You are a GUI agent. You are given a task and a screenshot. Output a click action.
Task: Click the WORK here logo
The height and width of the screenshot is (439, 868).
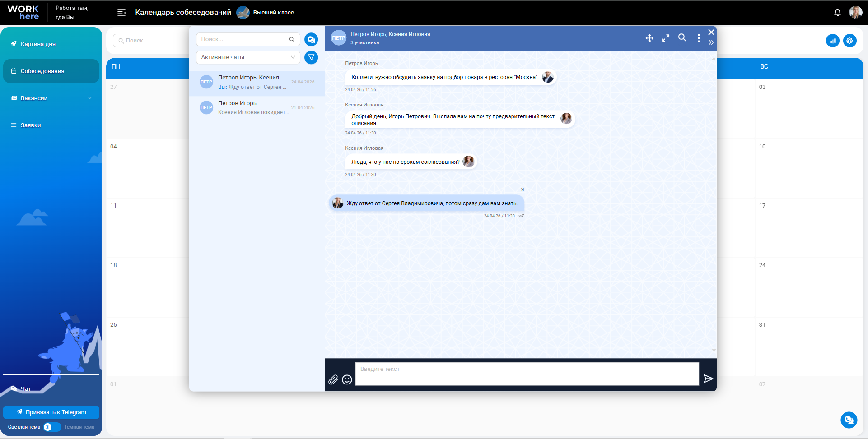coord(23,13)
